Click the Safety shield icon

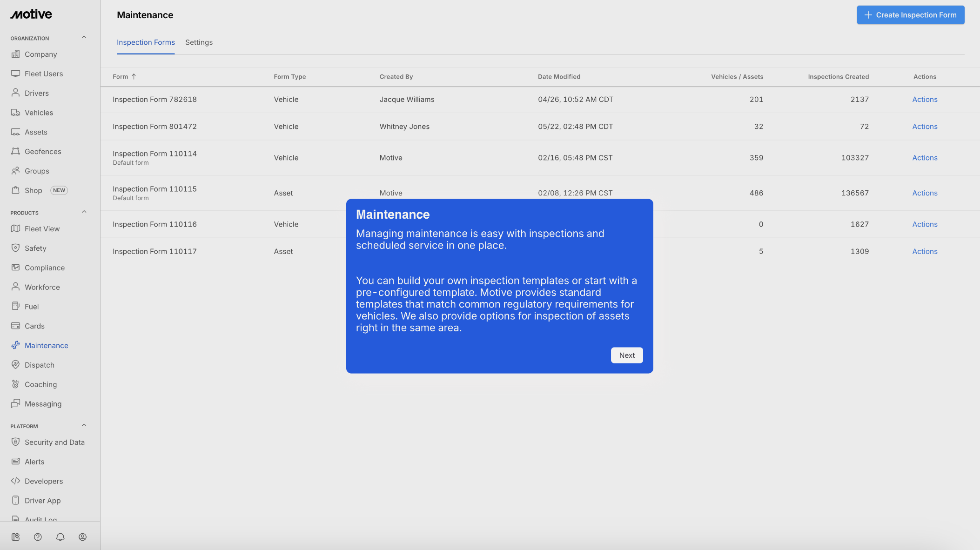[x=15, y=248]
